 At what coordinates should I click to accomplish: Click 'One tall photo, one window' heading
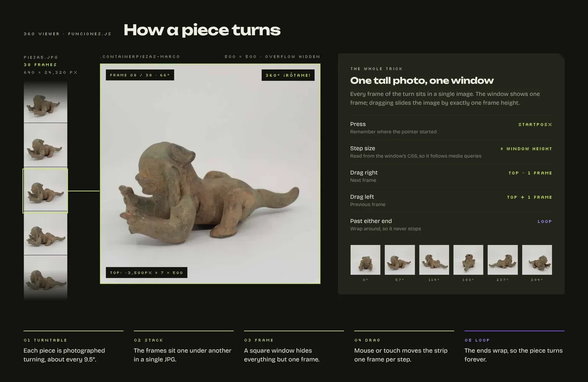pos(422,80)
